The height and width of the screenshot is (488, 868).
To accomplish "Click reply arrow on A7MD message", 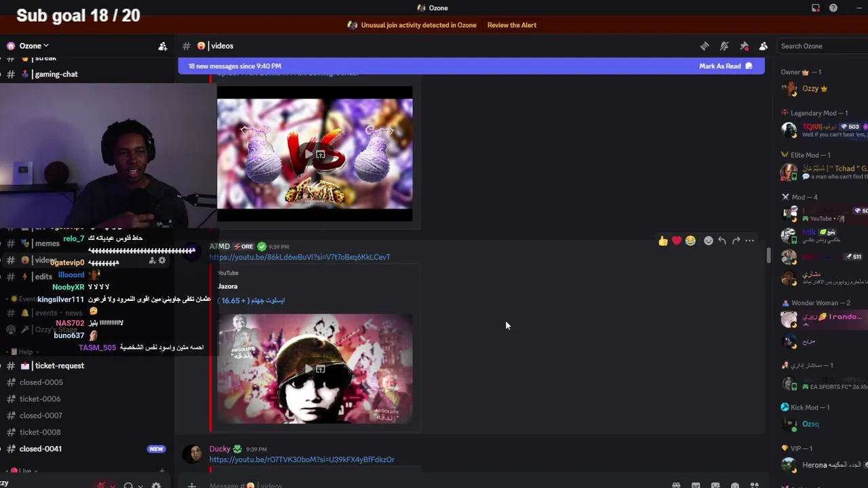I will [722, 241].
